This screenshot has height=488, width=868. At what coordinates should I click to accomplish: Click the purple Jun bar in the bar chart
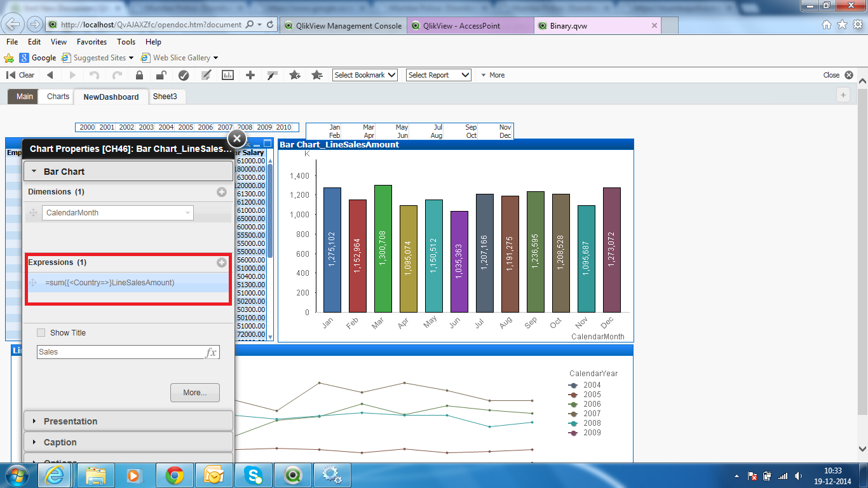tap(459, 262)
